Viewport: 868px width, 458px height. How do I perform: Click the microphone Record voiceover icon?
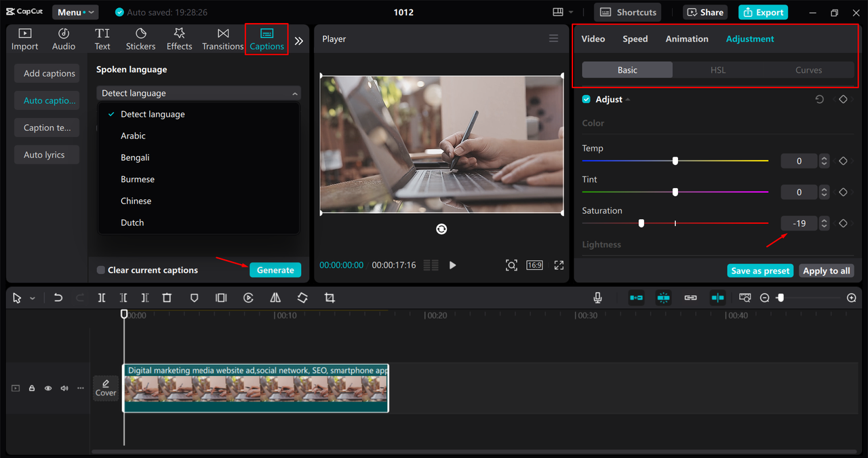[x=597, y=298]
